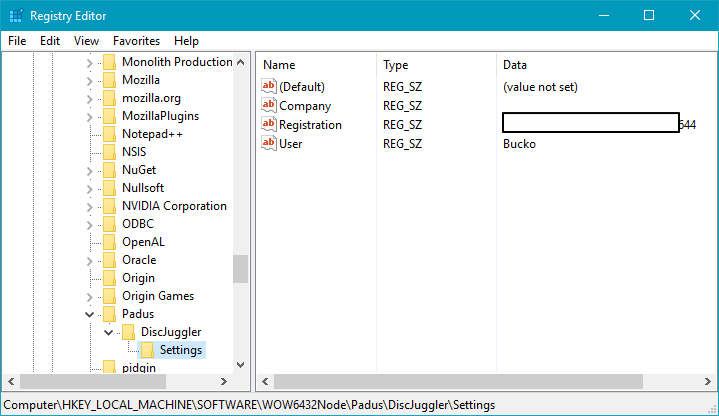Select the Company value name
Screen dimensions: 719x416
point(305,106)
